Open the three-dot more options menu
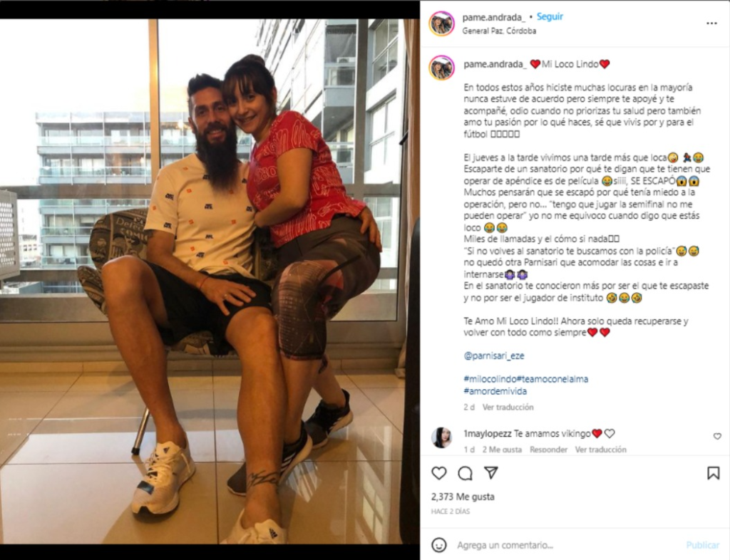The width and height of the screenshot is (730, 560). (x=711, y=24)
